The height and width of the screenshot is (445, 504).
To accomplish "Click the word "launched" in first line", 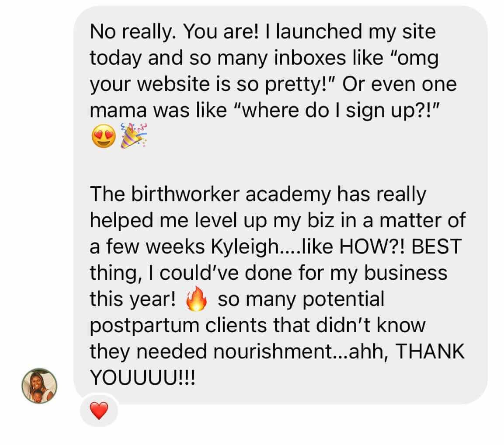I will coord(319,31).
